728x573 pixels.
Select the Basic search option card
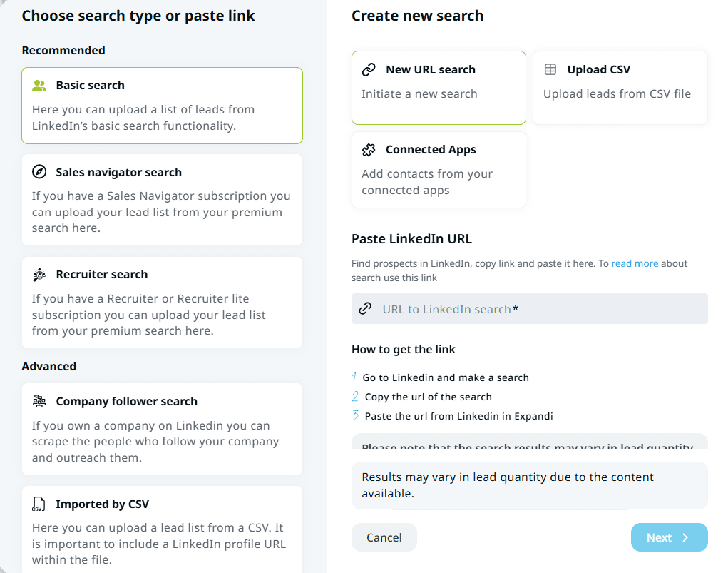tap(162, 106)
